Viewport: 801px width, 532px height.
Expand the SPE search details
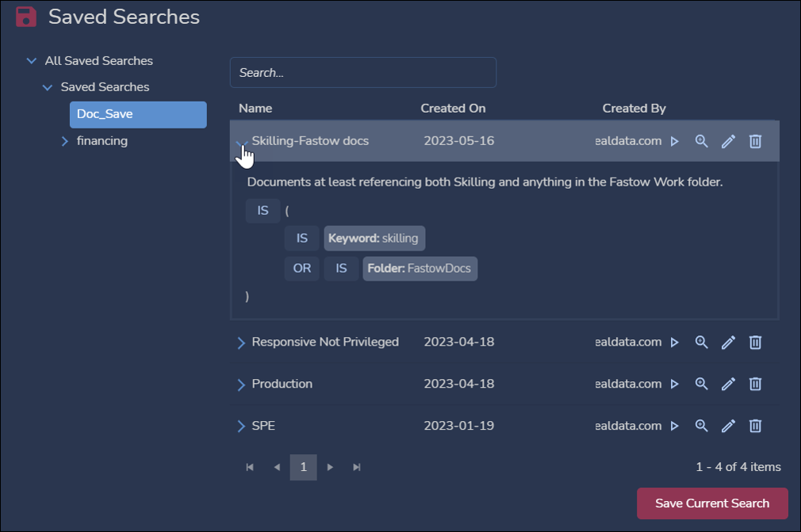coord(242,427)
